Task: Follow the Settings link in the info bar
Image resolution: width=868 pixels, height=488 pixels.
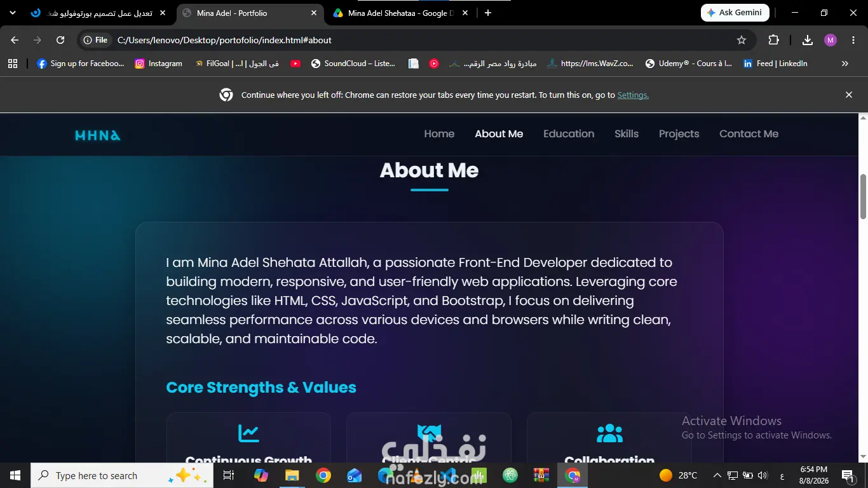Action: (633, 95)
